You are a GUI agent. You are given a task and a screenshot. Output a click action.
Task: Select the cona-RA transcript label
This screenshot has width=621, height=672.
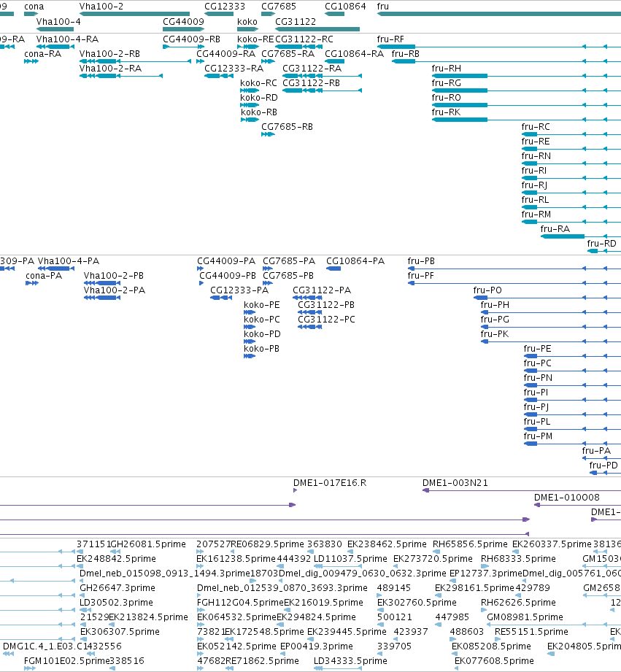click(43, 53)
